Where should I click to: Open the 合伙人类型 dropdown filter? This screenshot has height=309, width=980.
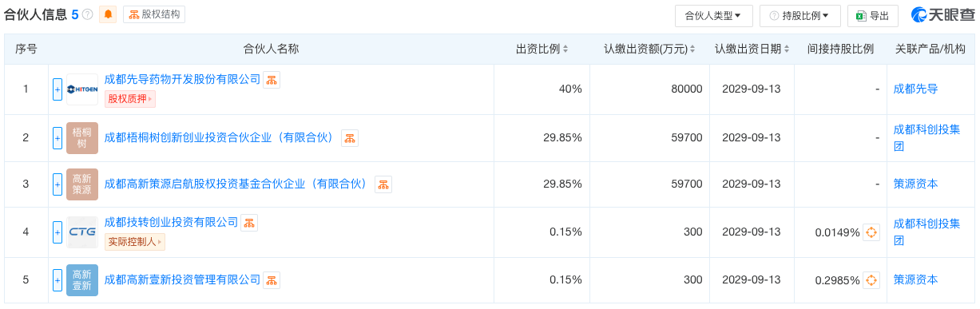713,15
